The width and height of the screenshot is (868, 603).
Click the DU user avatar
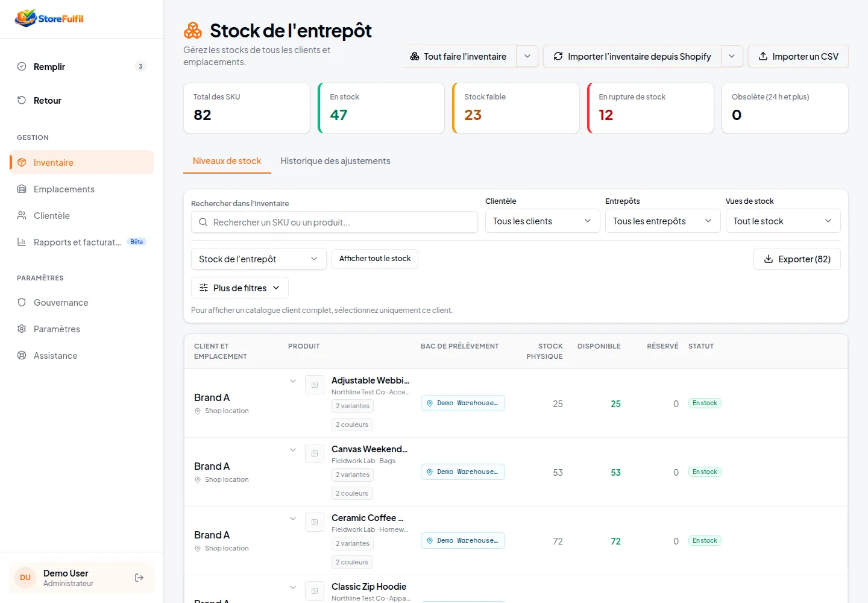click(25, 578)
